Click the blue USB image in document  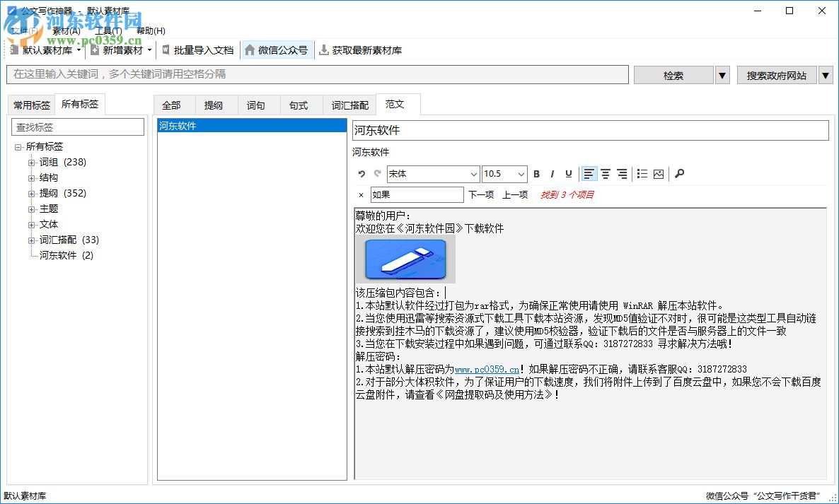click(405, 259)
